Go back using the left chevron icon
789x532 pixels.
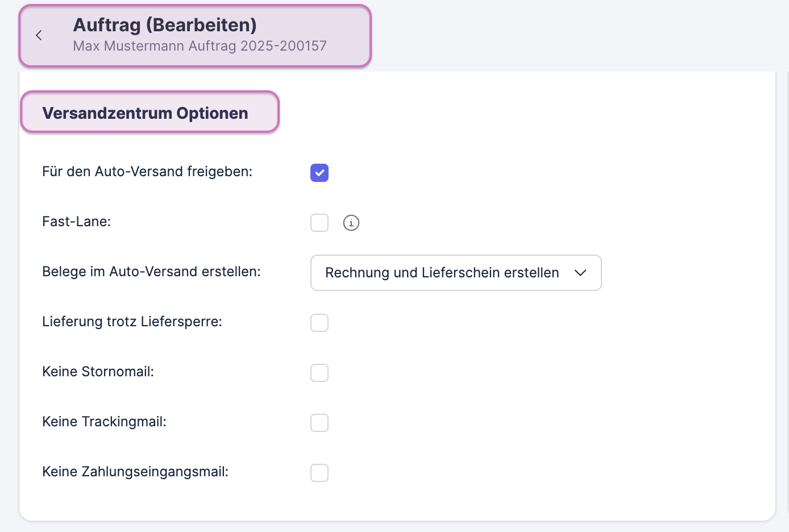click(x=39, y=35)
